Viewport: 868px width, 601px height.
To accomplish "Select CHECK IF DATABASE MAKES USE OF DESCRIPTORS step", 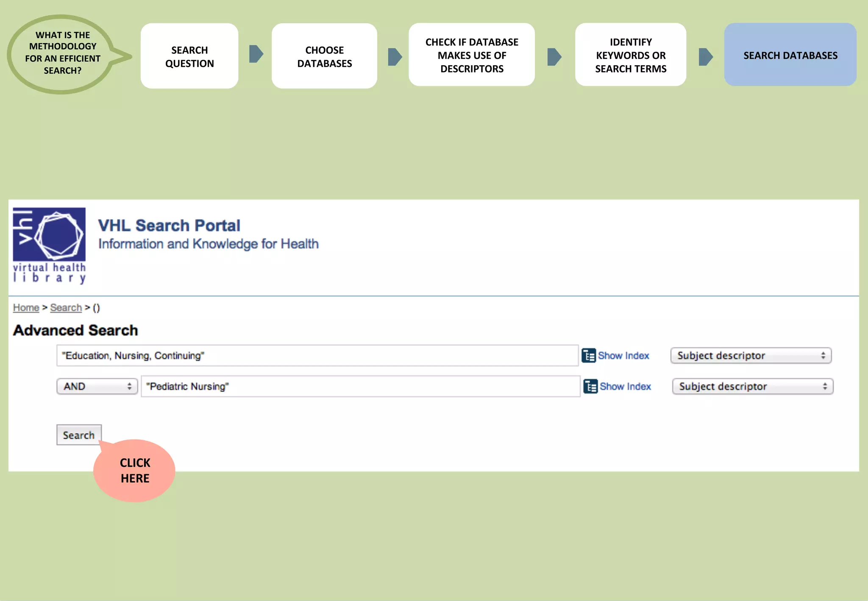I will click(x=472, y=55).
